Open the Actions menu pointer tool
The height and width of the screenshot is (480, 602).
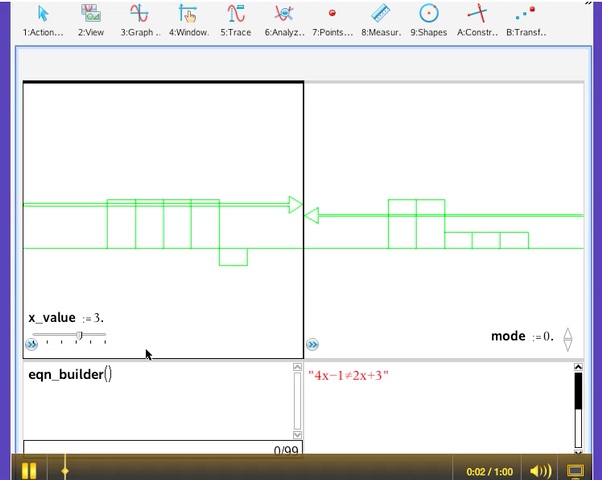pos(43,14)
